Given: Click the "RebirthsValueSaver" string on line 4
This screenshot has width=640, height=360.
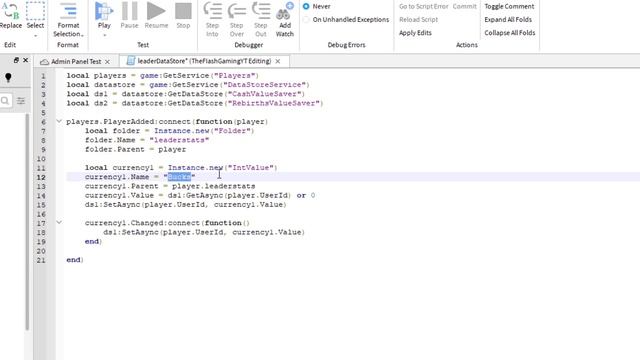Looking at the screenshot, I should click(x=275, y=103).
